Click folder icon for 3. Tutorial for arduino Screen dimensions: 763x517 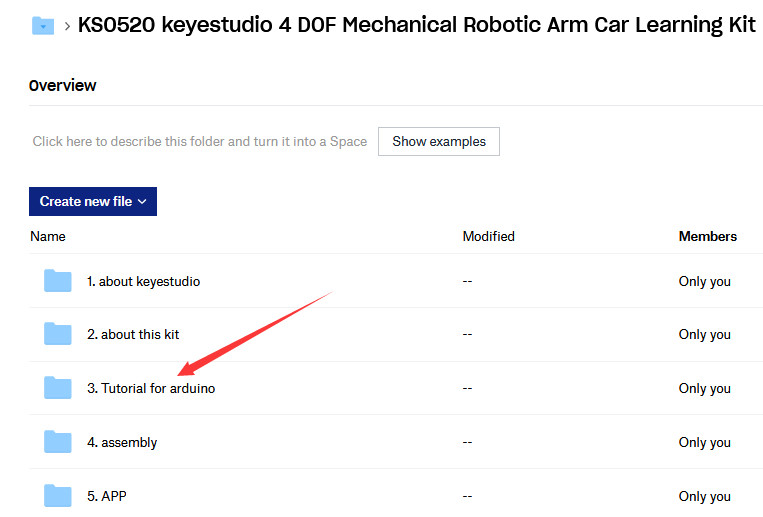[x=58, y=388]
